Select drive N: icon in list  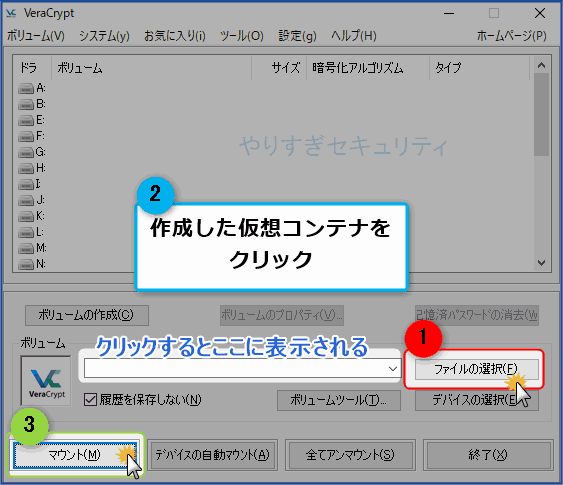tap(26, 265)
